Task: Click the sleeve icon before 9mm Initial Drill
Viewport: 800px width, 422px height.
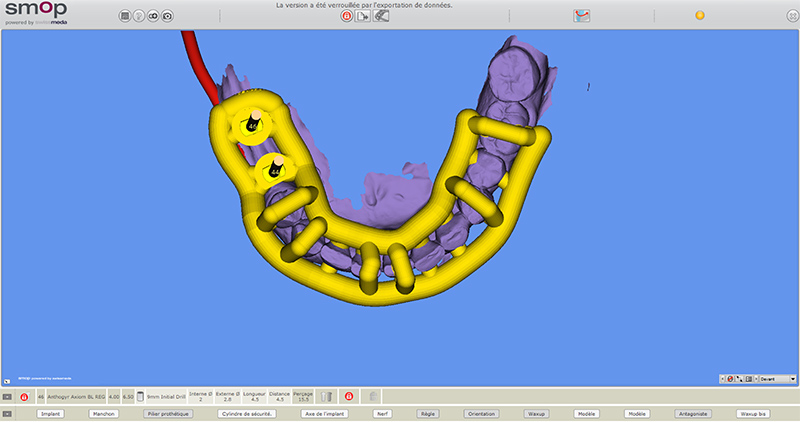Action: 140,397
